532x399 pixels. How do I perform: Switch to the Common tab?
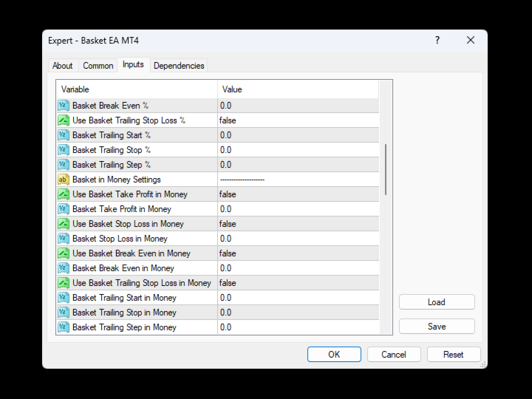click(98, 66)
